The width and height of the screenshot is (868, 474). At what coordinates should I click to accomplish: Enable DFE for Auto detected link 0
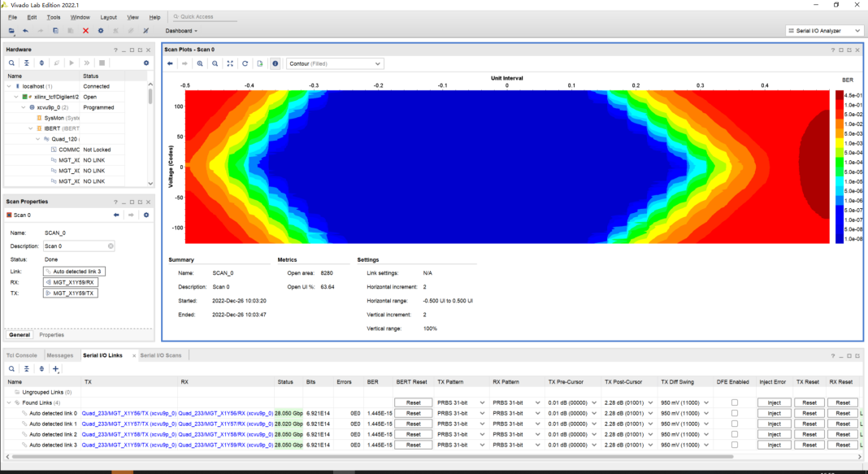pyautogui.click(x=735, y=413)
